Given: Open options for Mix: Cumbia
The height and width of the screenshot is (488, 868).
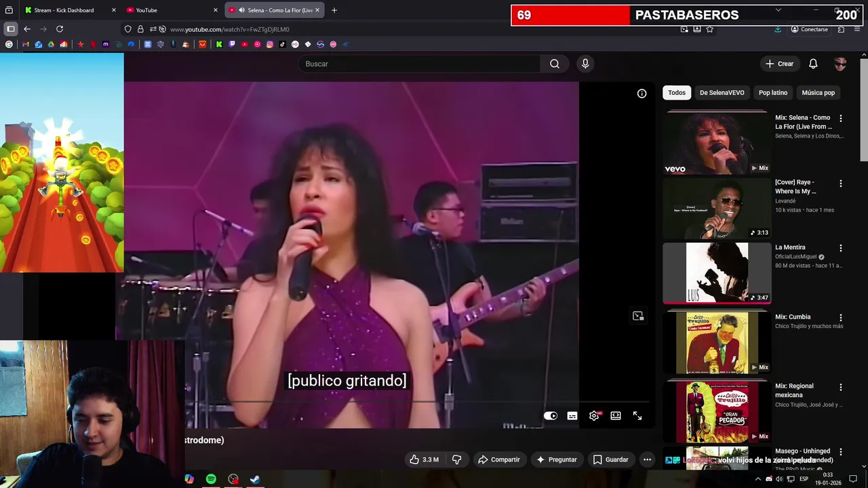Looking at the screenshot, I should click(841, 317).
